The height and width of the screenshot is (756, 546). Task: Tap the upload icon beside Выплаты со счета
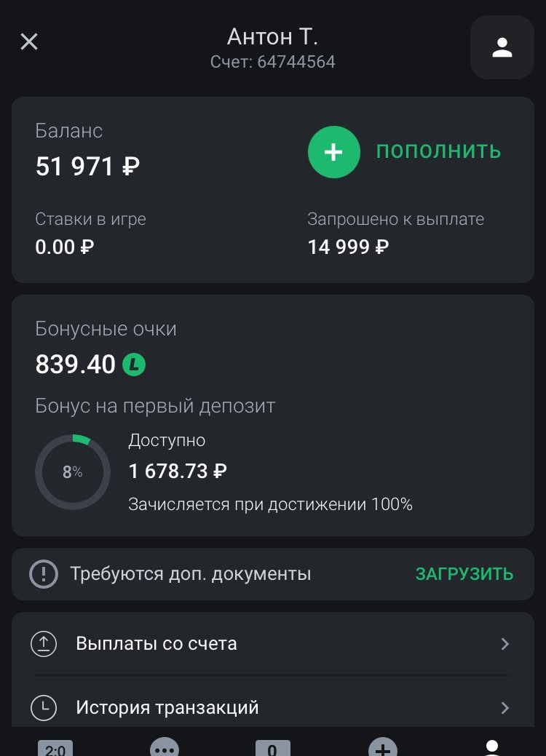coord(44,644)
